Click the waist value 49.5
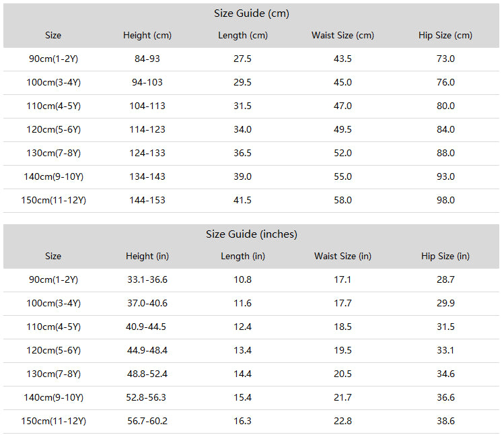Viewport: 504px width, 437px height. [343, 129]
